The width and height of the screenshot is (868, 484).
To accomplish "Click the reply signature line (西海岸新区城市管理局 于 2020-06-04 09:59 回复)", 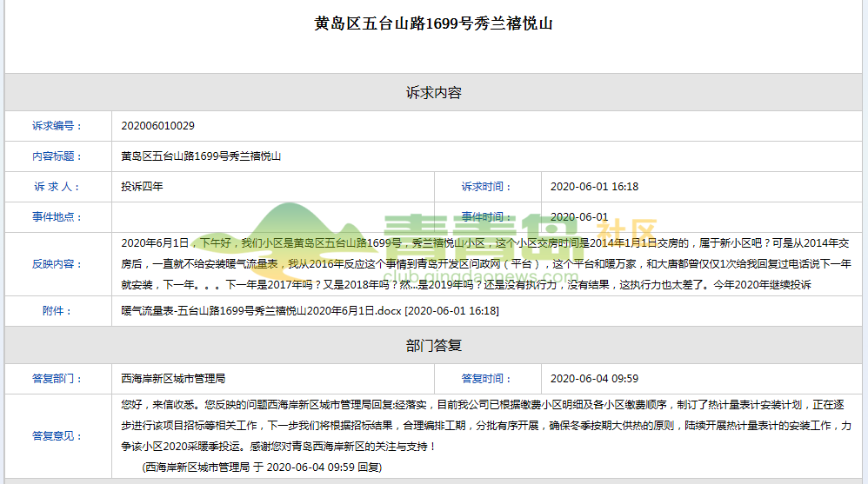I will (262, 467).
